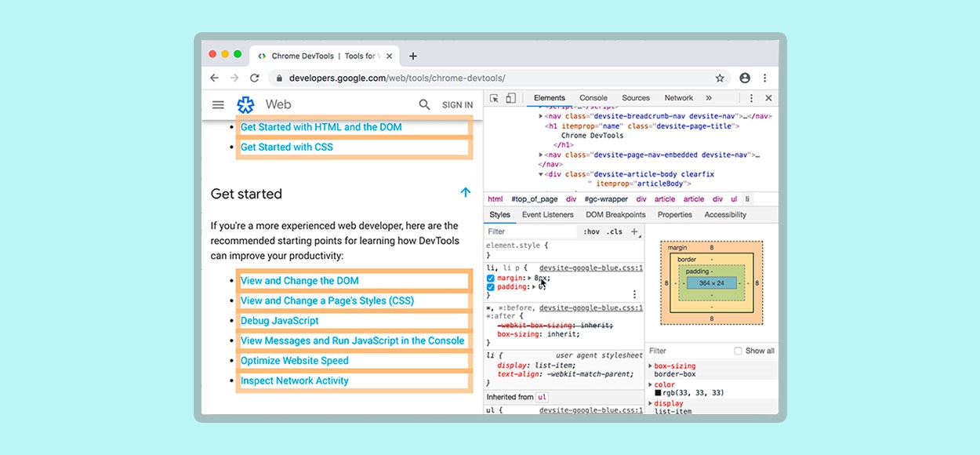Open the Get Started with CSS link

(x=287, y=147)
